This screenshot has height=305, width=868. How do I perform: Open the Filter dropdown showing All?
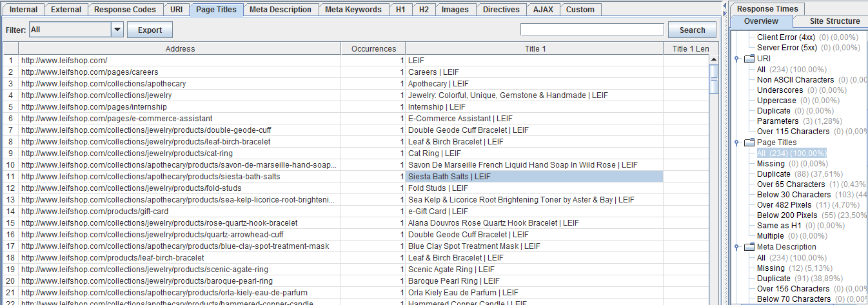[x=117, y=30]
